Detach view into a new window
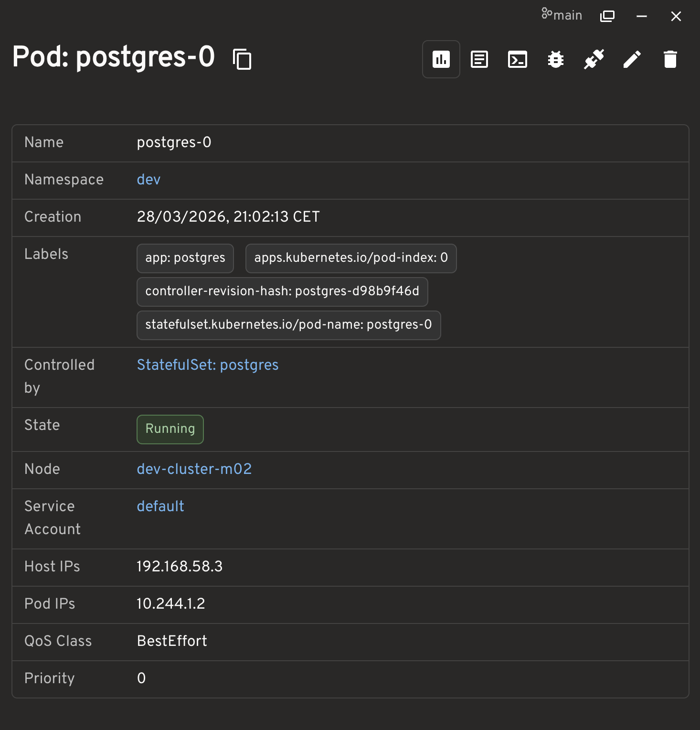Screen dimensions: 700x730 (x=607, y=16)
